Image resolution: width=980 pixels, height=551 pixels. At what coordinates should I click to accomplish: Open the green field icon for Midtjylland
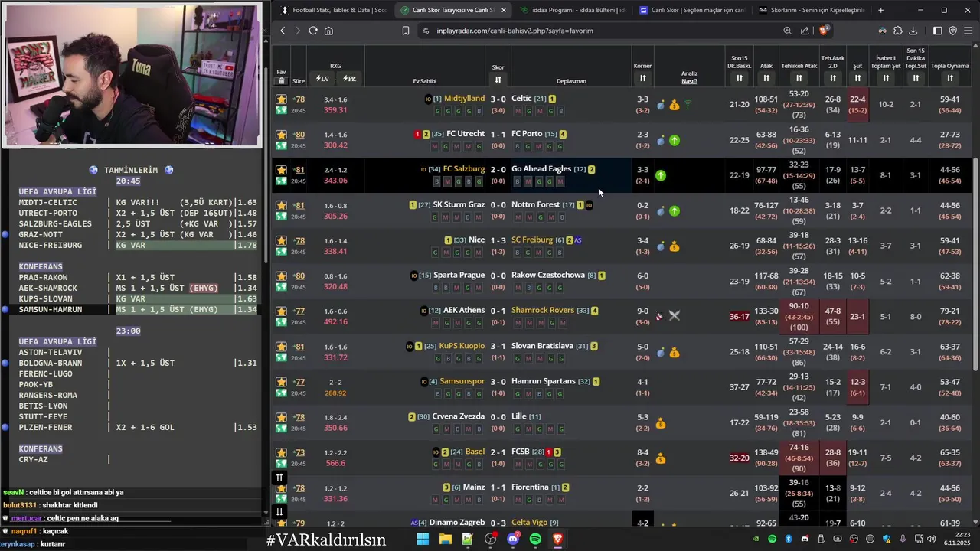(281, 110)
